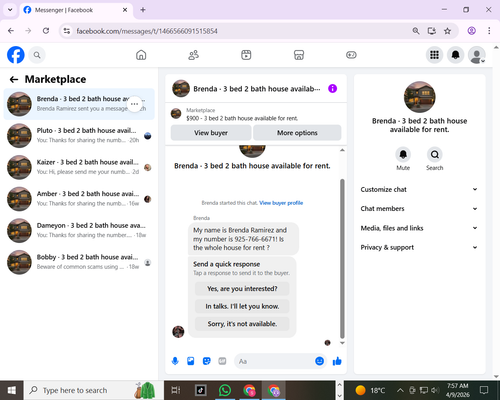Image resolution: width=500 pixels, height=400 pixels.
Task: Search in conversation using magnifier icon
Action: [435, 154]
